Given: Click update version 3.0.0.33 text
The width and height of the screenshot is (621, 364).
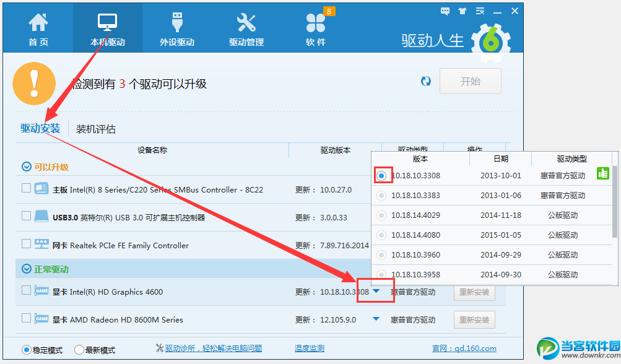Looking at the screenshot, I should point(334,217).
